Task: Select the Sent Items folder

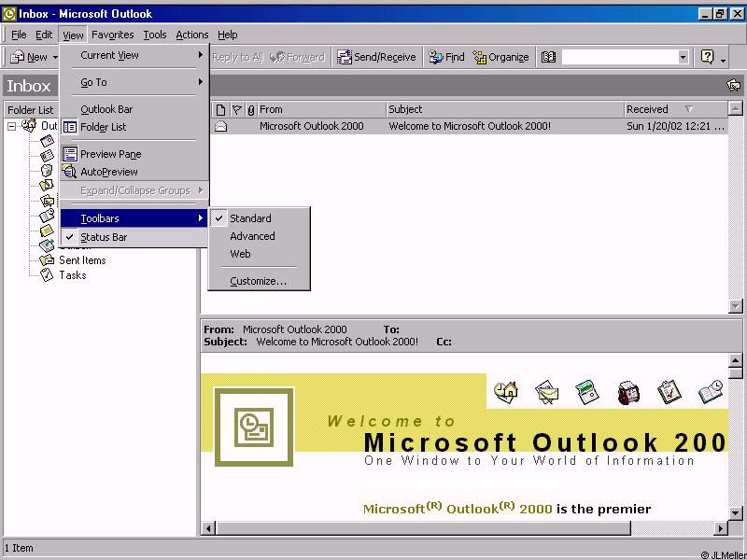Action: point(82,260)
